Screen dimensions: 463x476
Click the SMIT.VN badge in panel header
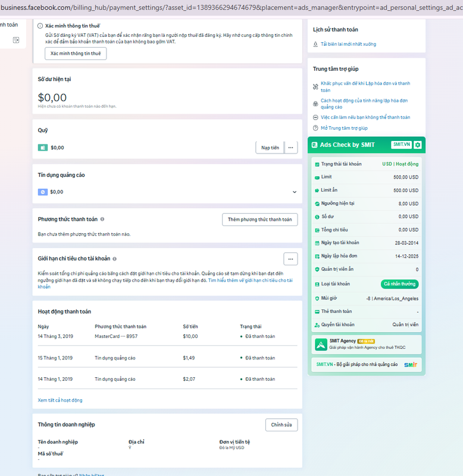[401, 145]
